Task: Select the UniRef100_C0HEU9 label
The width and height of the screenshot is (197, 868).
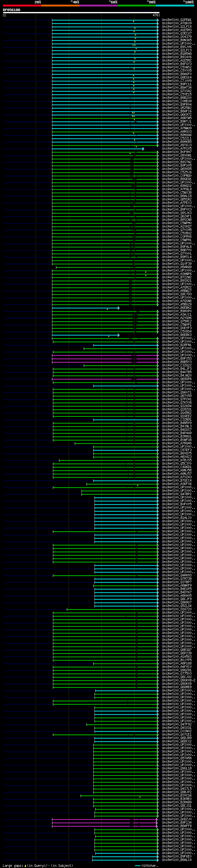Action: 176,101
